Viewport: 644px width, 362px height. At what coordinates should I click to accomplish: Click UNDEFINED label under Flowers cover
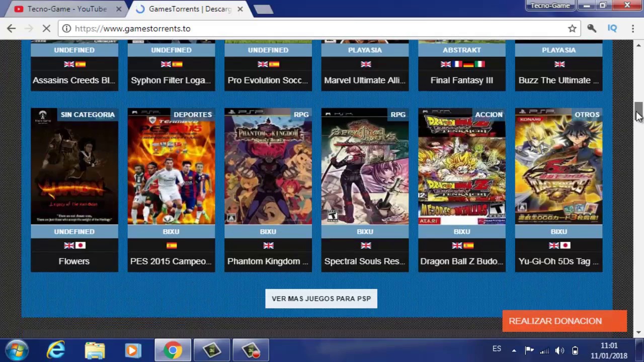(x=74, y=231)
